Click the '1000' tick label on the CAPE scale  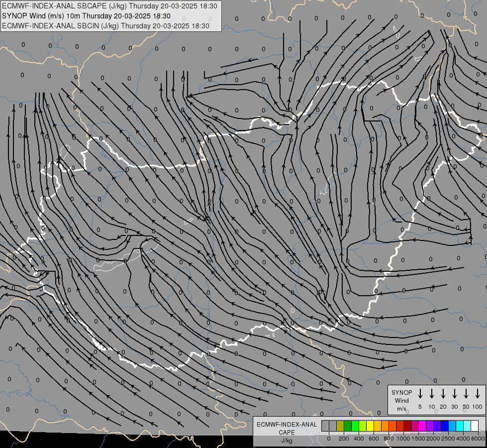[x=403, y=439]
